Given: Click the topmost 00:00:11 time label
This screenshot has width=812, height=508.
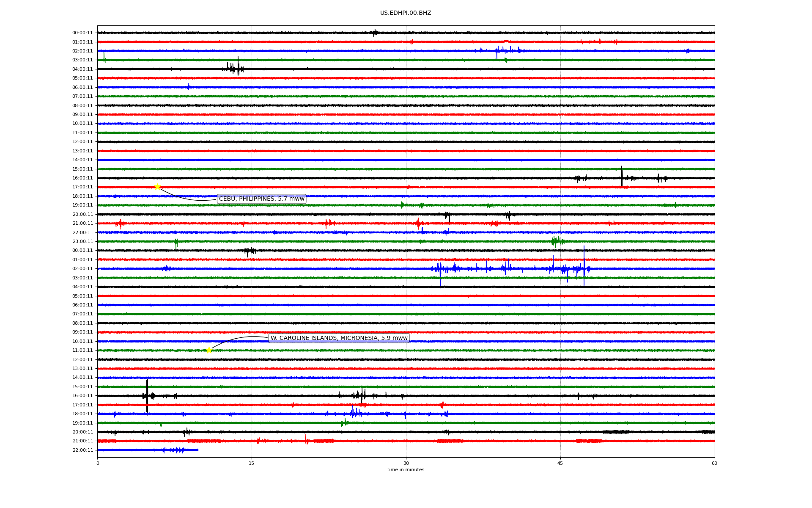Looking at the screenshot, I should [82, 33].
